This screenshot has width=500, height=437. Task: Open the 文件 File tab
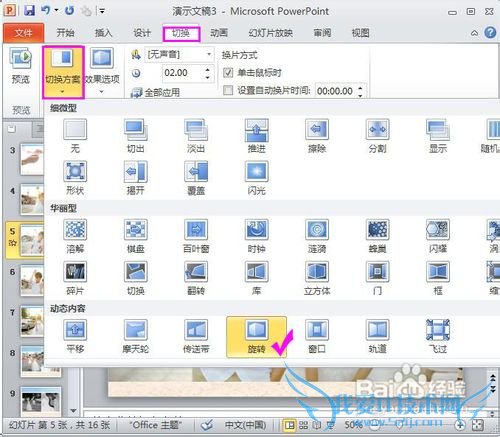coord(23,33)
